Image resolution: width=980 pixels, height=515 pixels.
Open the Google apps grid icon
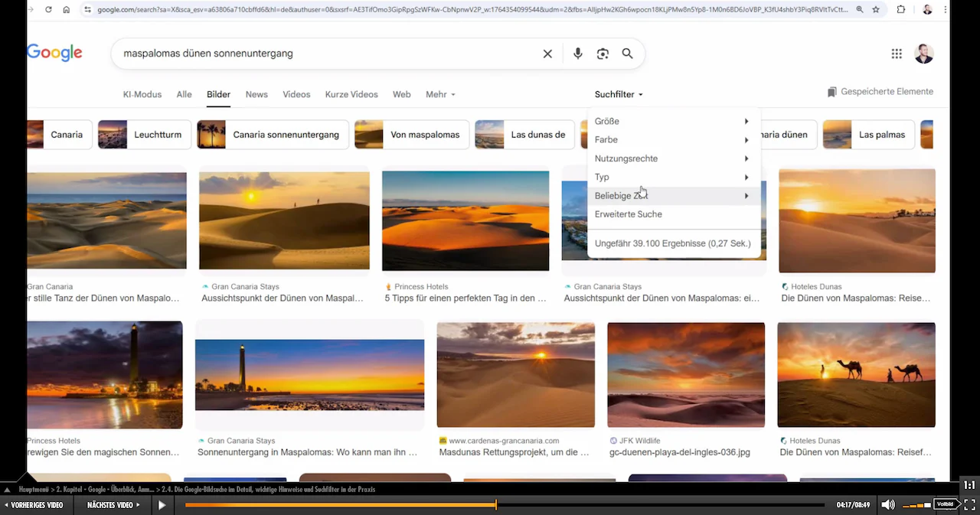[897, 54]
